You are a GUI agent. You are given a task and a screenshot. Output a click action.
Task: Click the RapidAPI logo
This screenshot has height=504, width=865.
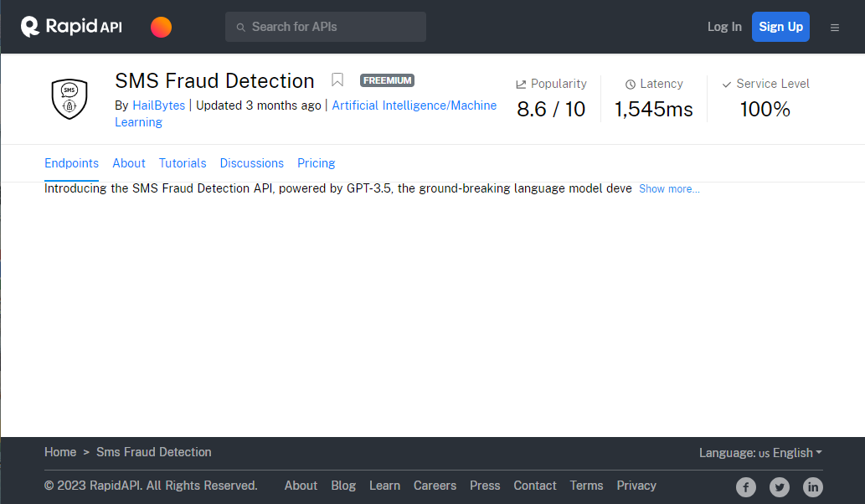pyautogui.click(x=70, y=26)
